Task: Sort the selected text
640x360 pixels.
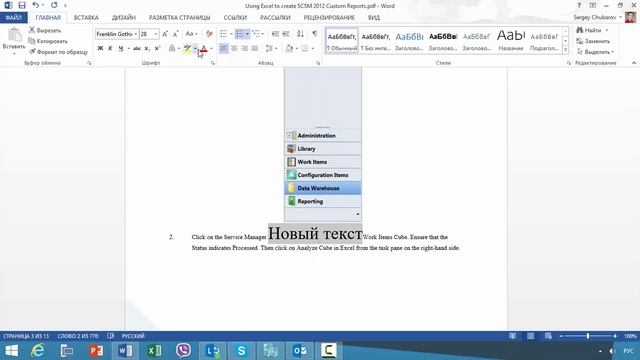Action: (300, 34)
